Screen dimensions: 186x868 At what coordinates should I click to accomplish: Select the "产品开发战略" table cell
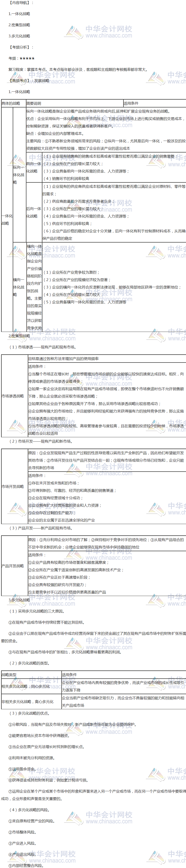point(13,566)
